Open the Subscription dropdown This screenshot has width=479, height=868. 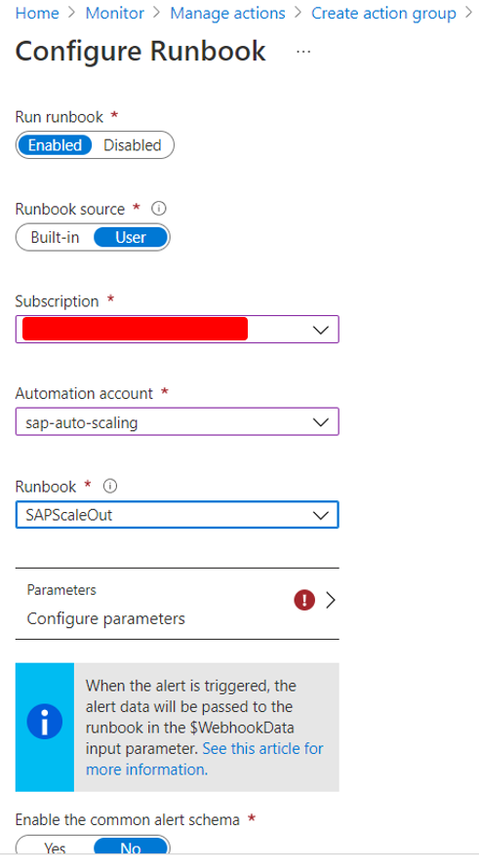tap(178, 330)
